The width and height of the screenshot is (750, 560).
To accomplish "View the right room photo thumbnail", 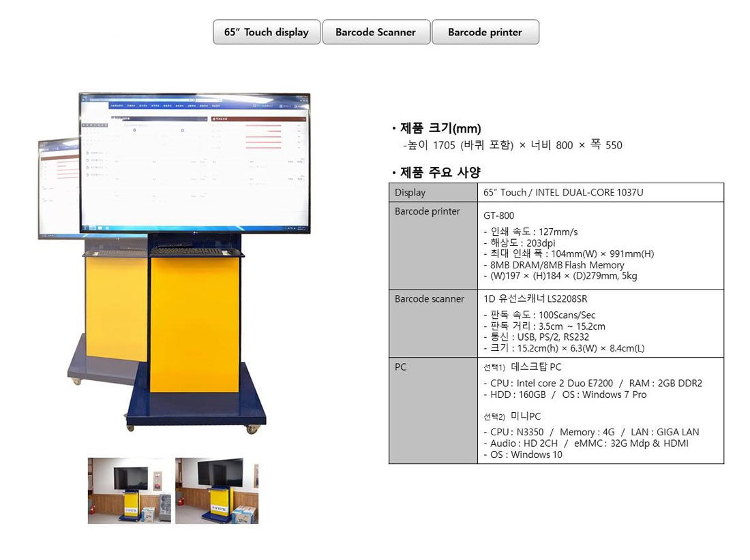I will (217, 490).
